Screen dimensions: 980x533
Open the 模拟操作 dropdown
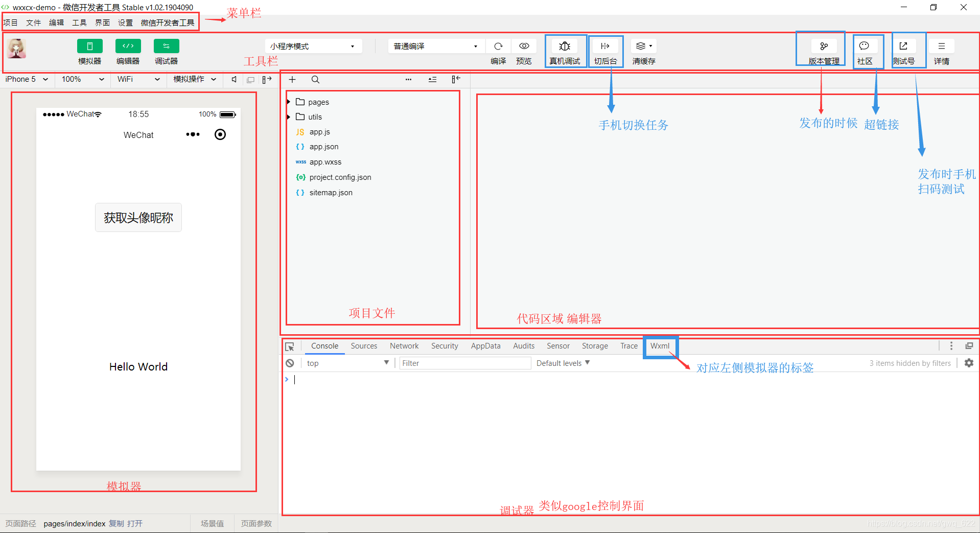(x=195, y=79)
